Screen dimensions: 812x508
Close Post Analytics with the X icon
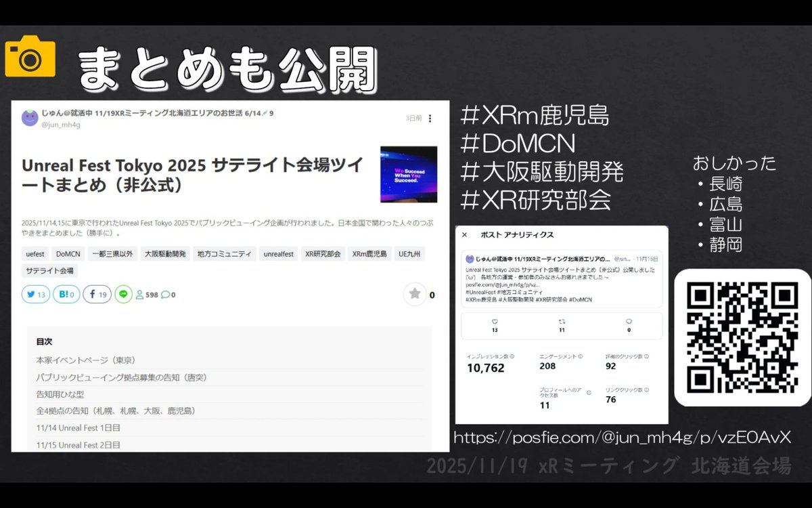pyautogui.click(x=464, y=235)
